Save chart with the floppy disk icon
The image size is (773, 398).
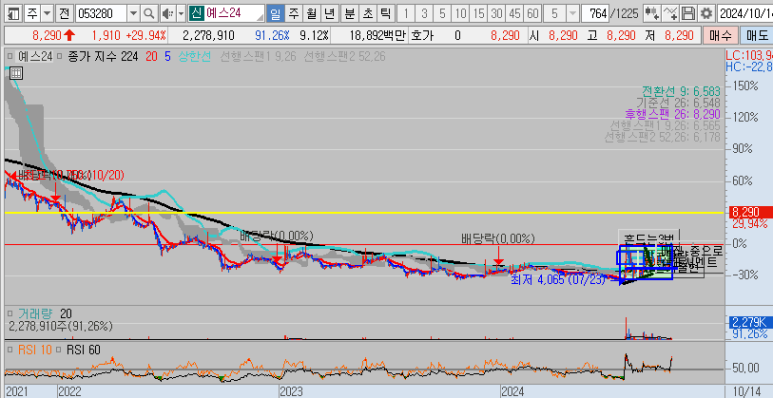(689, 13)
